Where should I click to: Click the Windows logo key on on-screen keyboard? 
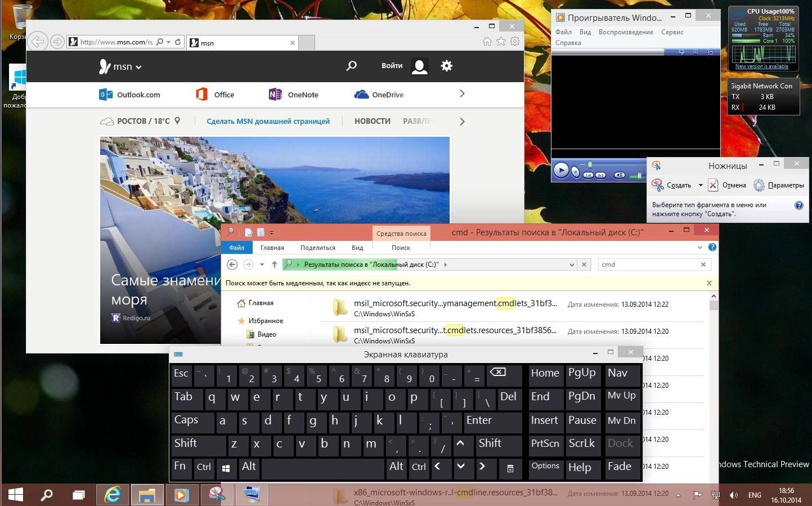tap(226, 468)
